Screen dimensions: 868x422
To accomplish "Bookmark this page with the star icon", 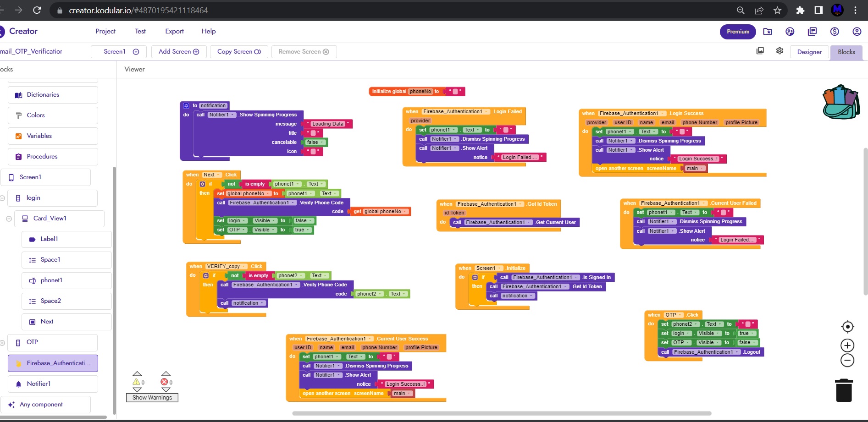I will pos(777,10).
